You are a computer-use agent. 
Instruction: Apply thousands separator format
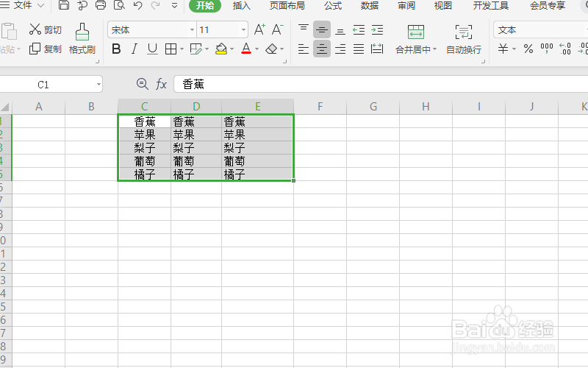[x=547, y=49]
